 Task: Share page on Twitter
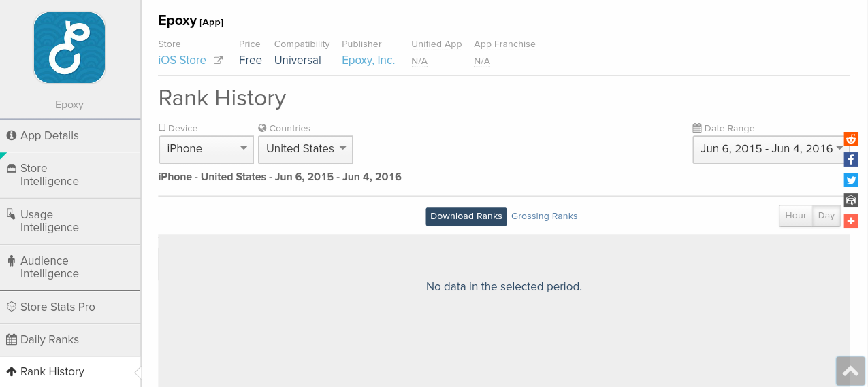tap(851, 180)
